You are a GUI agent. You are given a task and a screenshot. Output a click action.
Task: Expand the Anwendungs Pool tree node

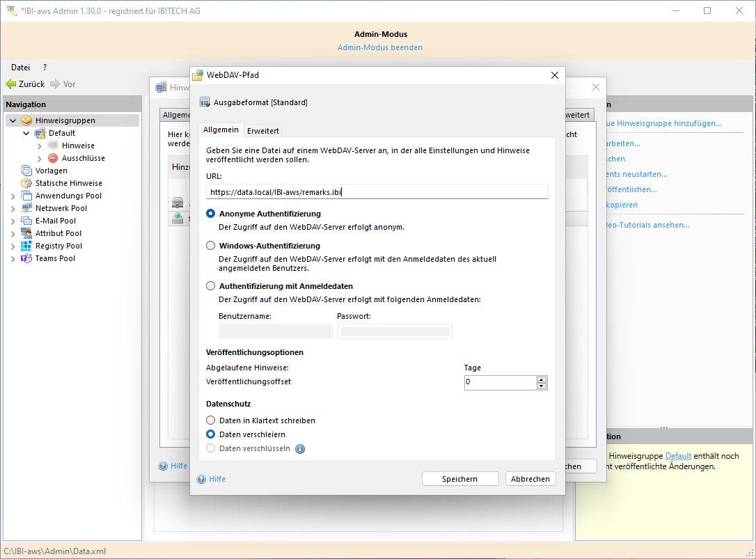[13, 196]
